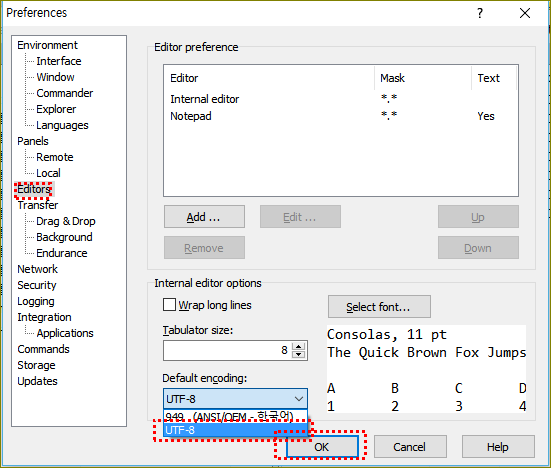Go to the Explorer settings page
Viewport: 551px width, 468px height.
point(56,109)
